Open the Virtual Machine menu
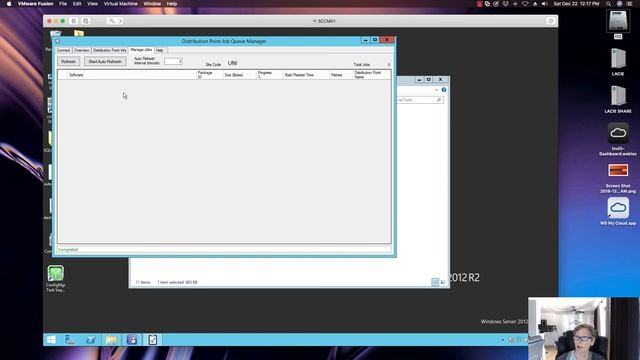The image size is (640, 360). [x=120, y=4]
